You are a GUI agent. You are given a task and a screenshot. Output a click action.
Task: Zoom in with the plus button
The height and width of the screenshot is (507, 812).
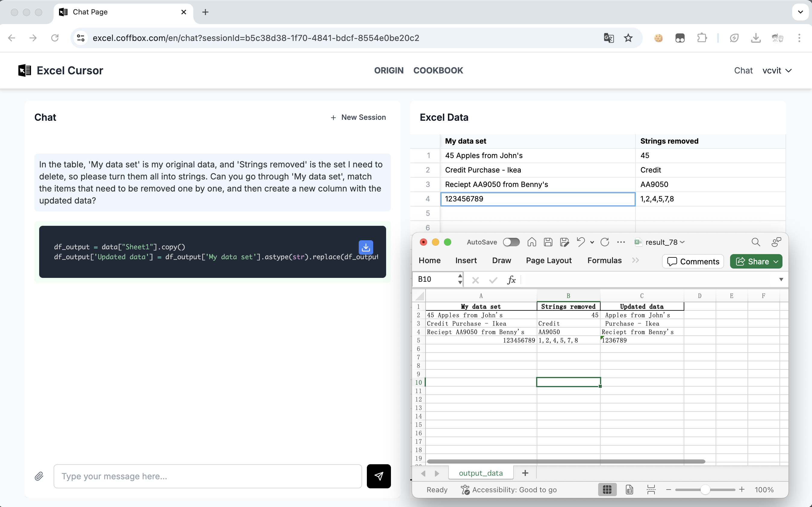(x=742, y=490)
